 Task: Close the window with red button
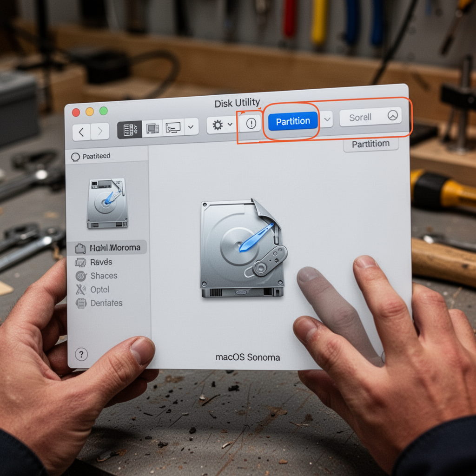[76, 112]
